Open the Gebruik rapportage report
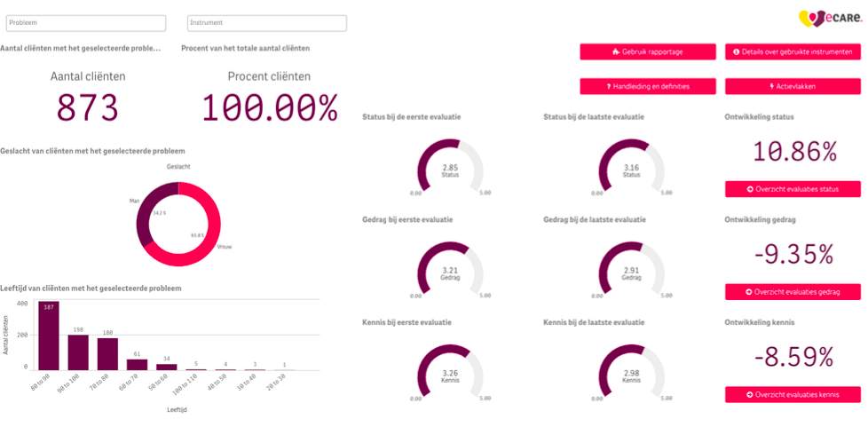This screenshot has width=868, height=427. pyautogui.click(x=648, y=51)
